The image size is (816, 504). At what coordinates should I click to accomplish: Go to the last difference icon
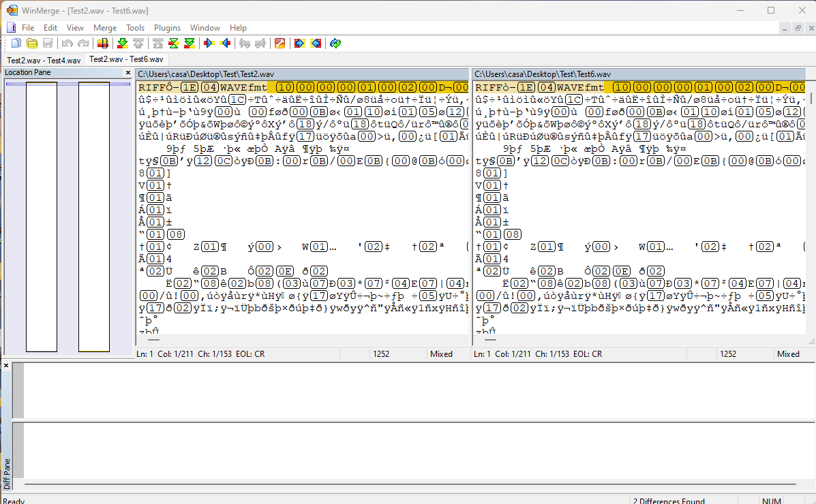pos(190,43)
